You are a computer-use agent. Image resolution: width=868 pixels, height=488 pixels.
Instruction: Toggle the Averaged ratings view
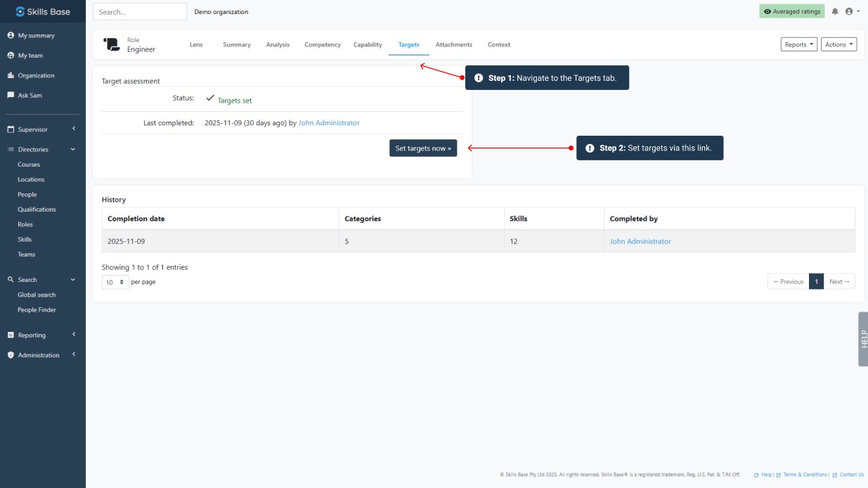click(791, 12)
